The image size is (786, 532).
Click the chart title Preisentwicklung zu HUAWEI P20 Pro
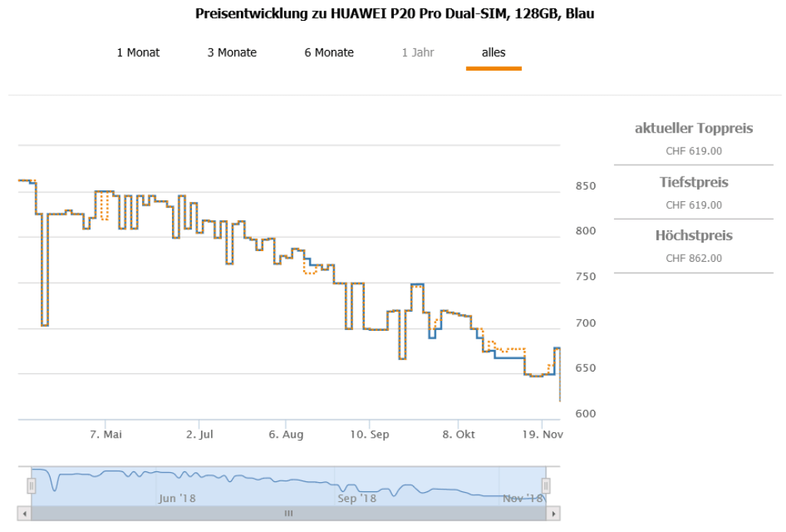[x=395, y=14]
